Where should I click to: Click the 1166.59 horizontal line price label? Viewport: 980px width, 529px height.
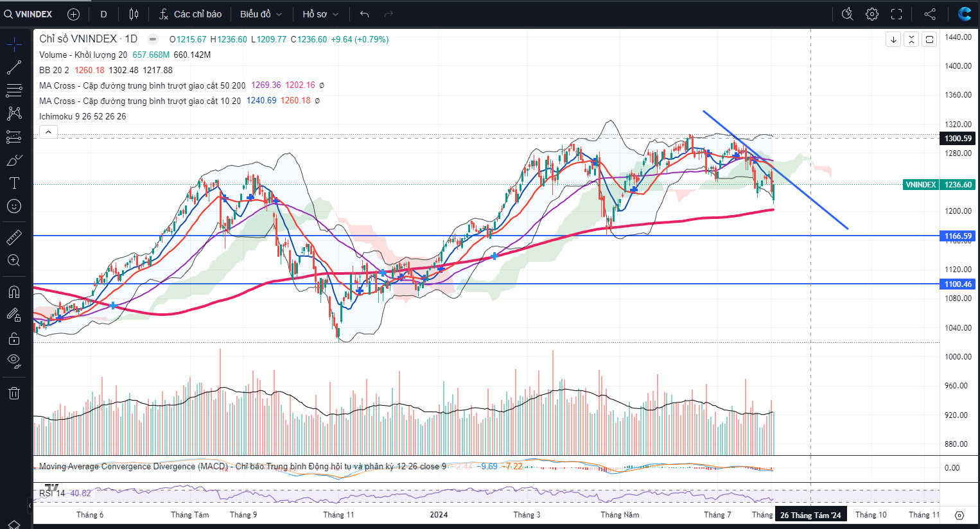click(958, 236)
